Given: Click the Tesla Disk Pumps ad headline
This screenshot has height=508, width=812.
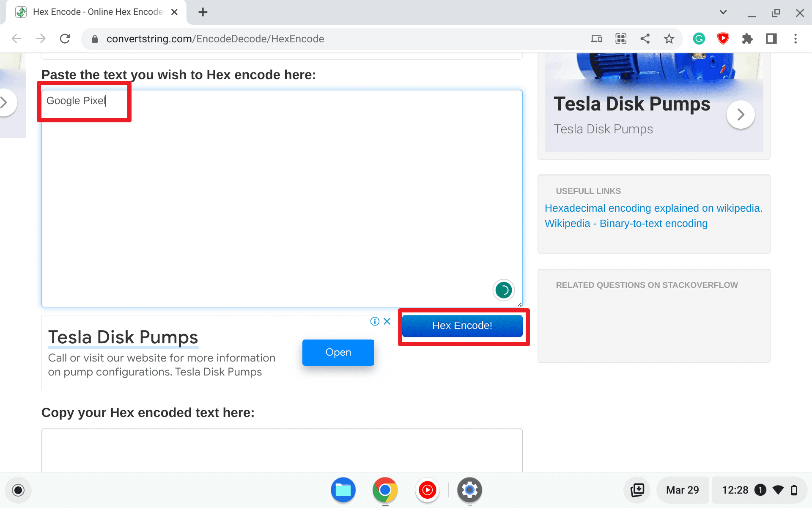Looking at the screenshot, I should pos(123,337).
